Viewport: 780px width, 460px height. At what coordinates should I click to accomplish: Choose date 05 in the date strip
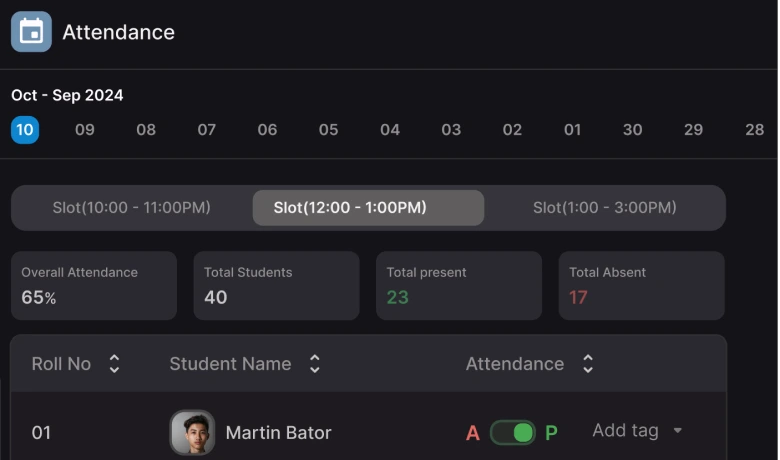click(329, 130)
